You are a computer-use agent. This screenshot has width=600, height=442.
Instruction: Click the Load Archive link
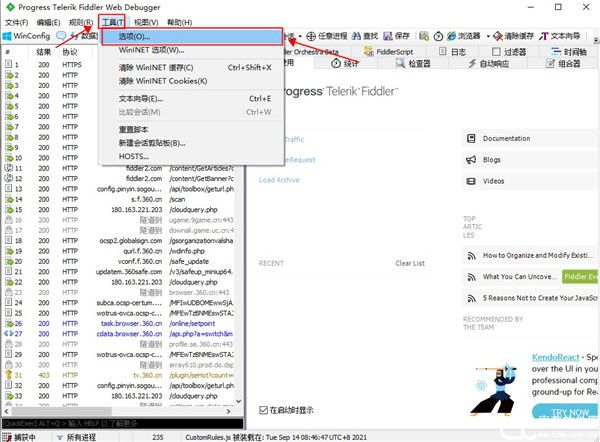(279, 179)
